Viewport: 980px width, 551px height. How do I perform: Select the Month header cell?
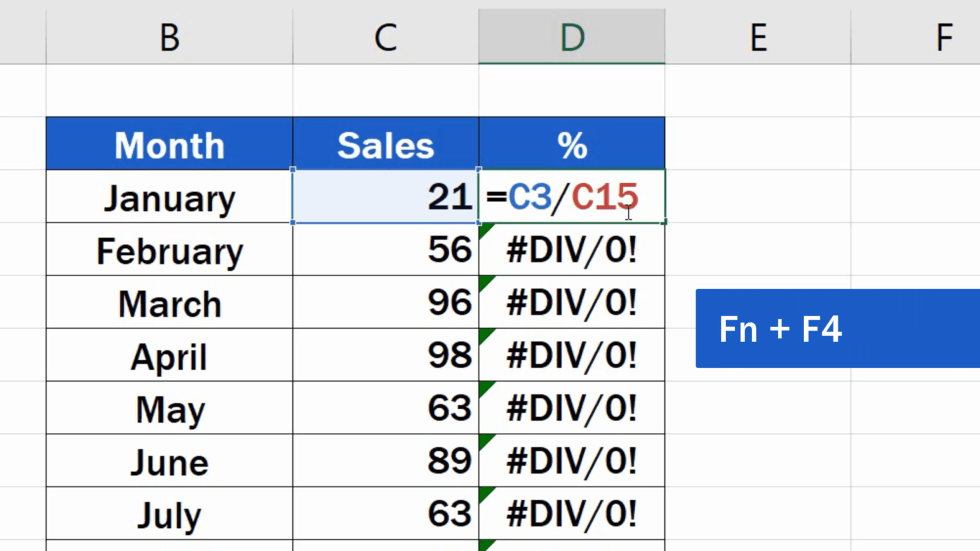(x=169, y=144)
